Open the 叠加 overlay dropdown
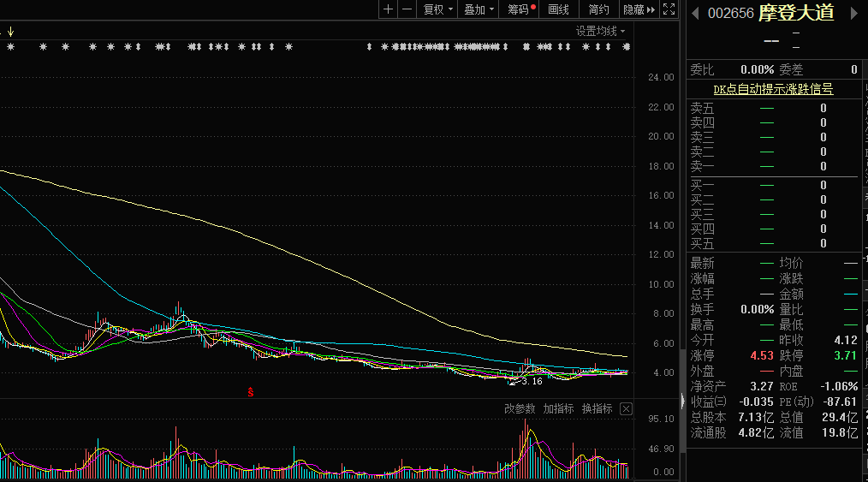The width and height of the screenshot is (868, 482). pos(479,9)
